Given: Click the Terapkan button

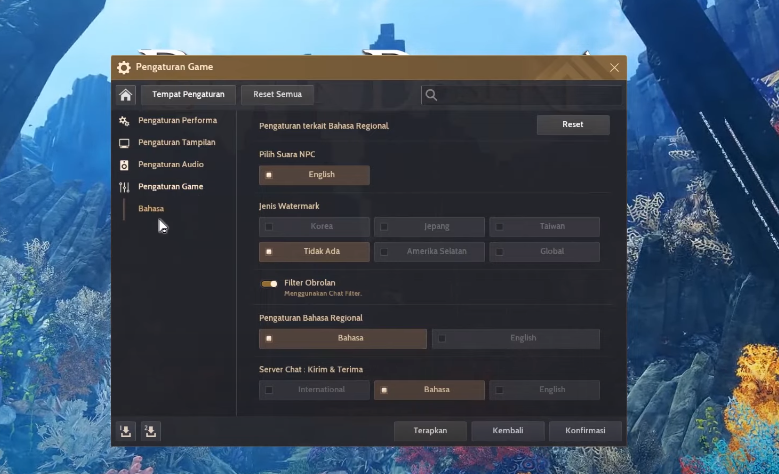Looking at the screenshot, I should [430, 431].
